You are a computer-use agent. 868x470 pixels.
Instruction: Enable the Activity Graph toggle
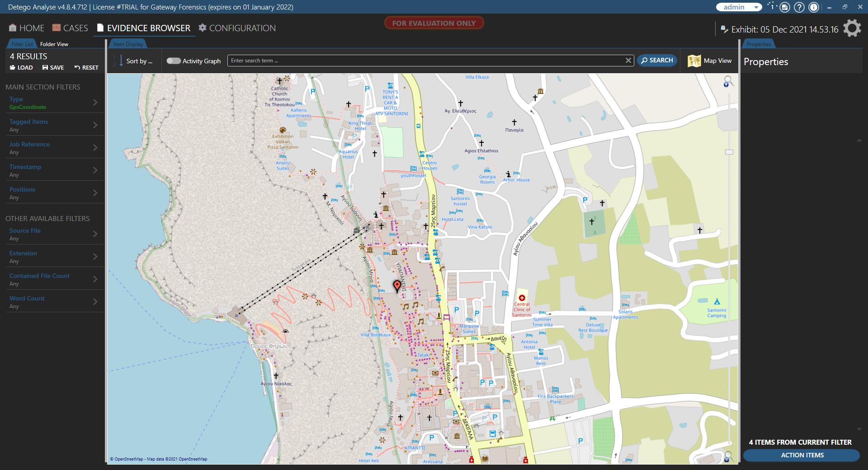point(173,61)
